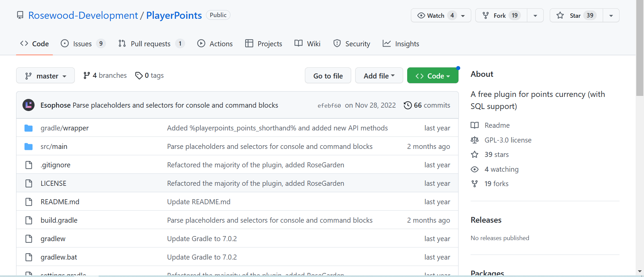This screenshot has width=644, height=277.
Task: Switch to the Code tab
Action: click(x=35, y=44)
